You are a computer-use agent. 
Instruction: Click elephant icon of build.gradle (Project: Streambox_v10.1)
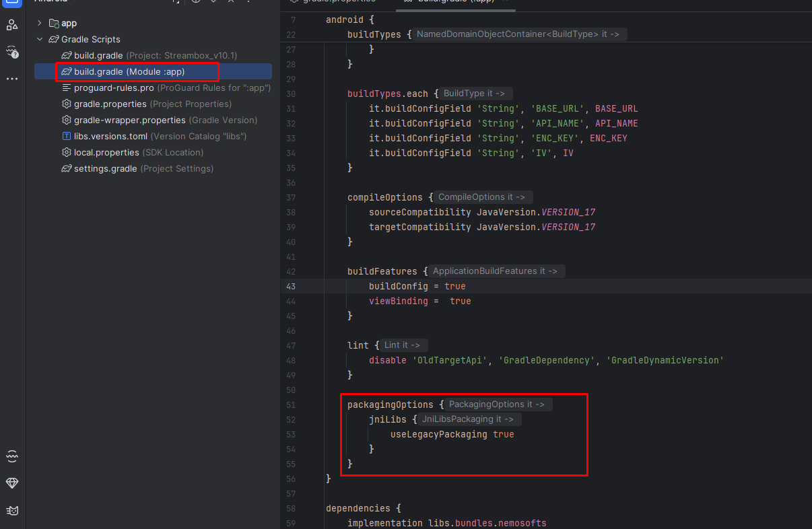(67, 55)
